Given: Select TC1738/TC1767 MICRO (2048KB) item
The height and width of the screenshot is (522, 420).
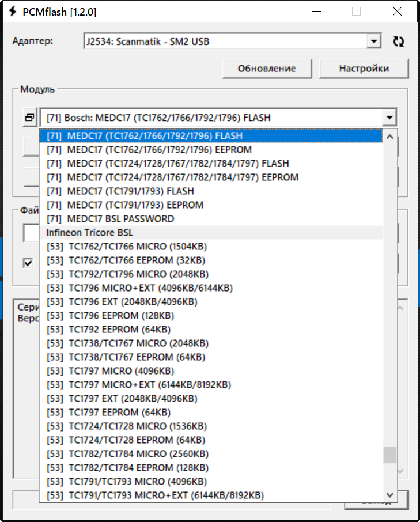Looking at the screenshot, I should (138, 343).
